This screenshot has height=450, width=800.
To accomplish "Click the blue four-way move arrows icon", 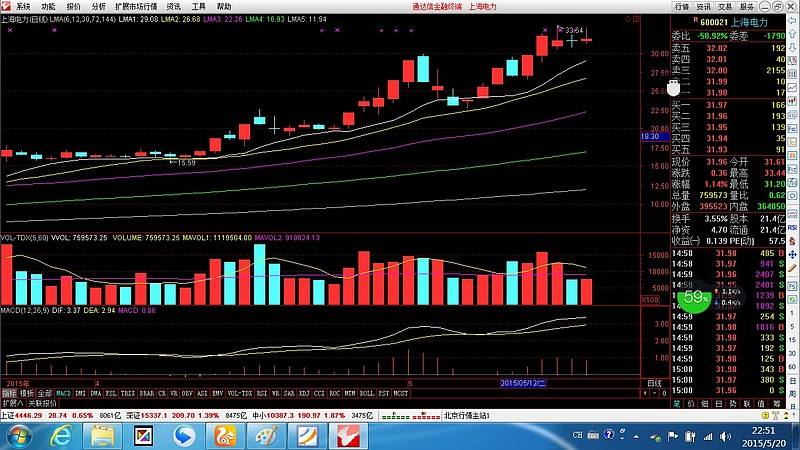I will click(792, 255).
